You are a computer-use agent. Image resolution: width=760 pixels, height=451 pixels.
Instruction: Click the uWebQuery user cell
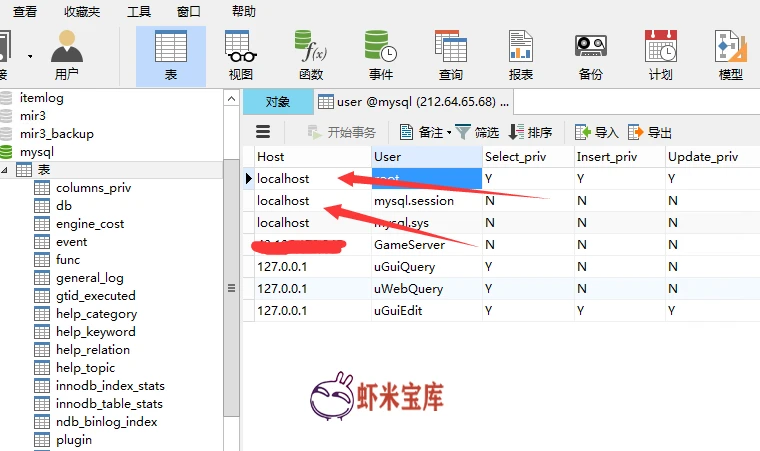(427, 289)
